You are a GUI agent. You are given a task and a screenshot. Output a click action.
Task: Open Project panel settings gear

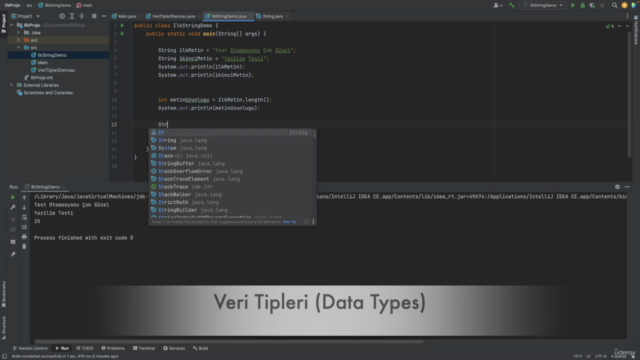pyautogui.click(x=94, y=16)
